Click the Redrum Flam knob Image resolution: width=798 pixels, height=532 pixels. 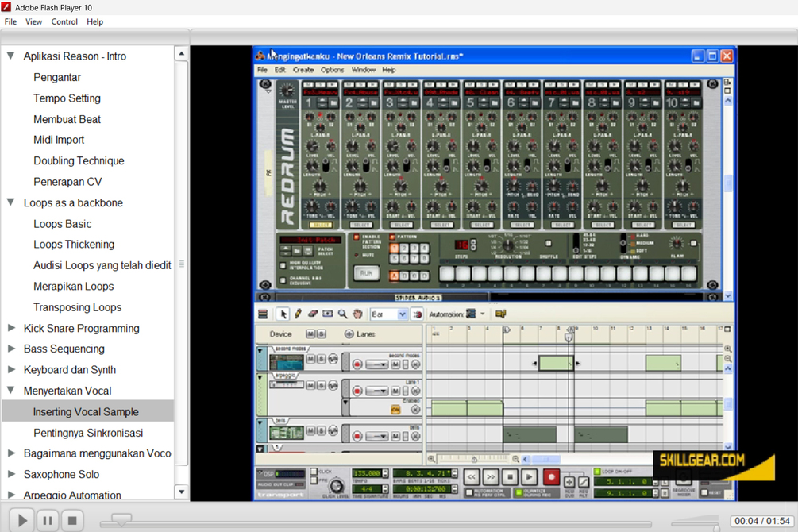coord(676,242)
